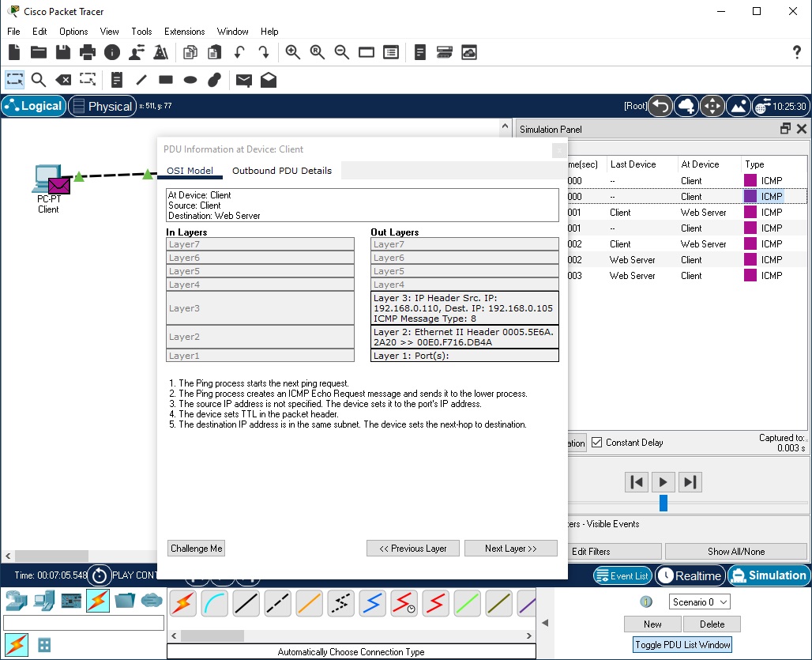This screenshot has height=660, width=812.
Task: Create a New scenario
Action: coord(652,624)
